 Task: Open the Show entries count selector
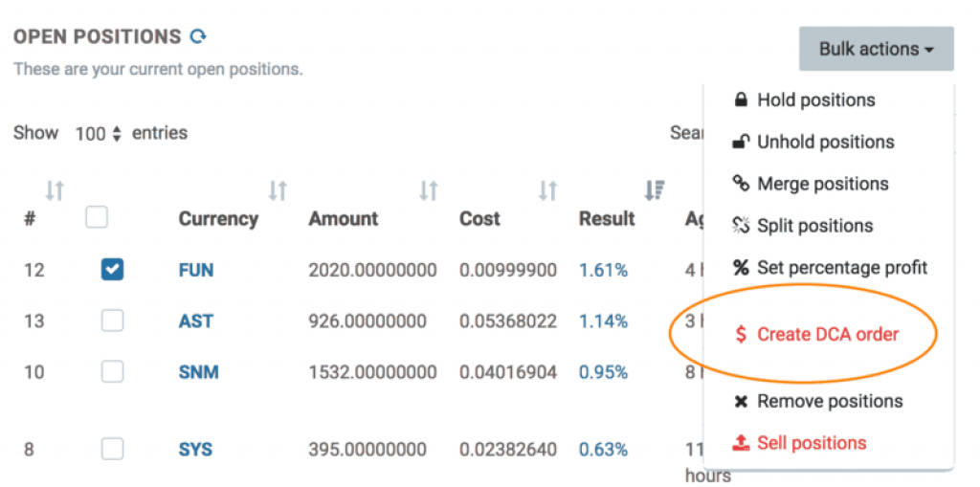point(99,134)
